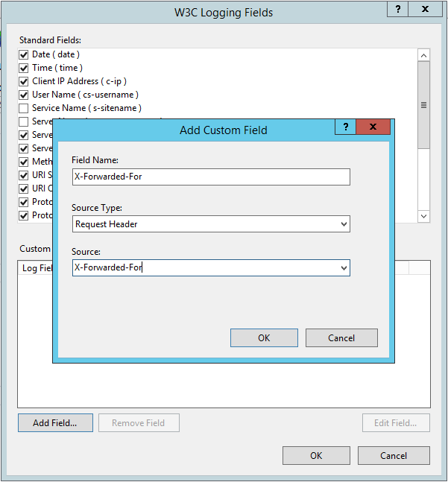Image resolution: width=448 pixels, height=482 pixels.
Task: Click the Add Custom Field help button
Action: 345,127
